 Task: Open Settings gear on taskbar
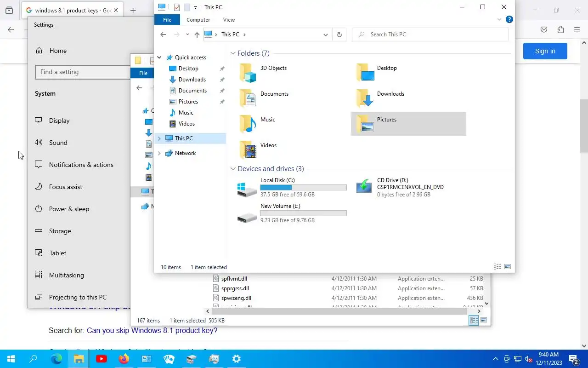tap(237, 359)
